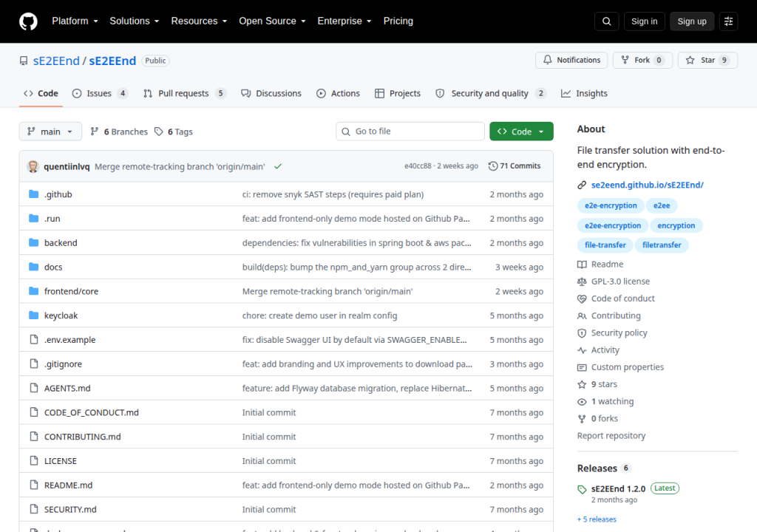
Task: Open the Pricing page
Action: pyautogui.click(x=398, y=21)
